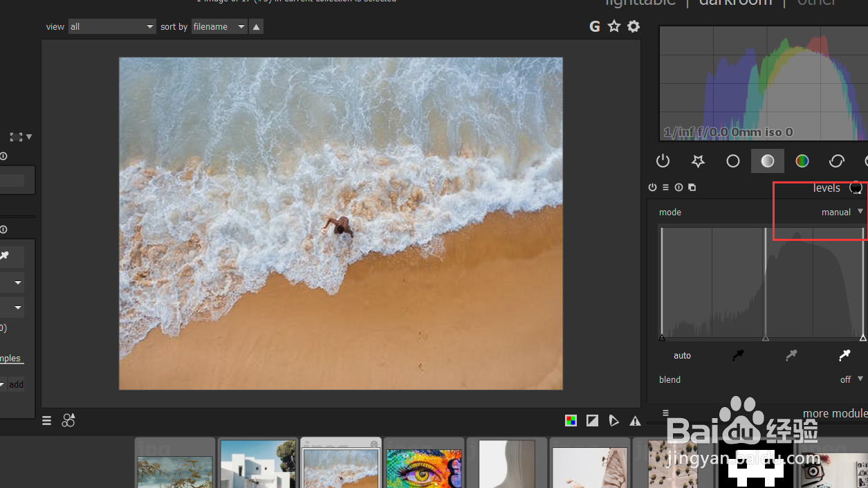Reset levels module parameters icon
Image resolution: width=868 pixels, height=488 pixels.
[678, 188]
